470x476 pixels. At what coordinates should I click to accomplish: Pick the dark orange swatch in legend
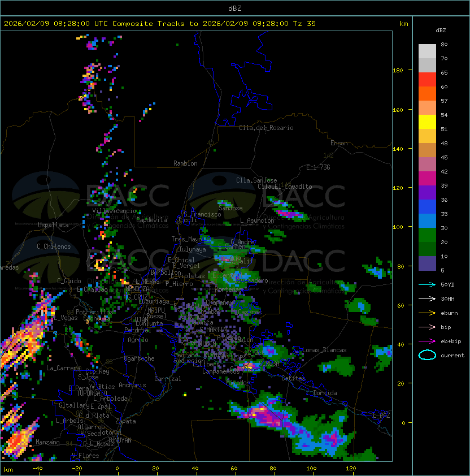[427, 93]
